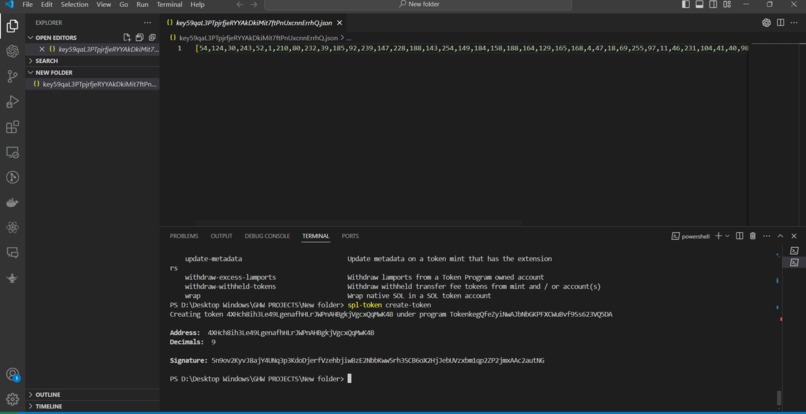The width and height of the screenshot is (806, 414).
Task: Open the Explorer more actions ellipsis
Action: coord(148,23)
